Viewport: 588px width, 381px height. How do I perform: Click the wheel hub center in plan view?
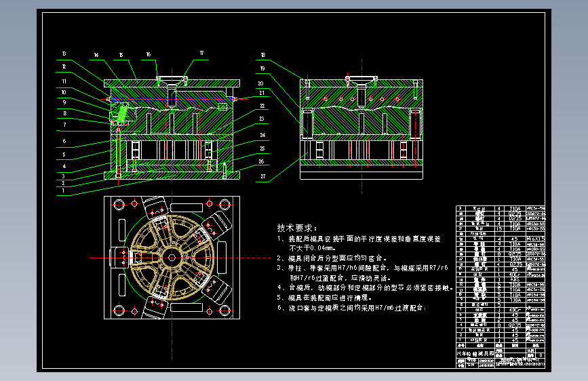coord(172,258)
